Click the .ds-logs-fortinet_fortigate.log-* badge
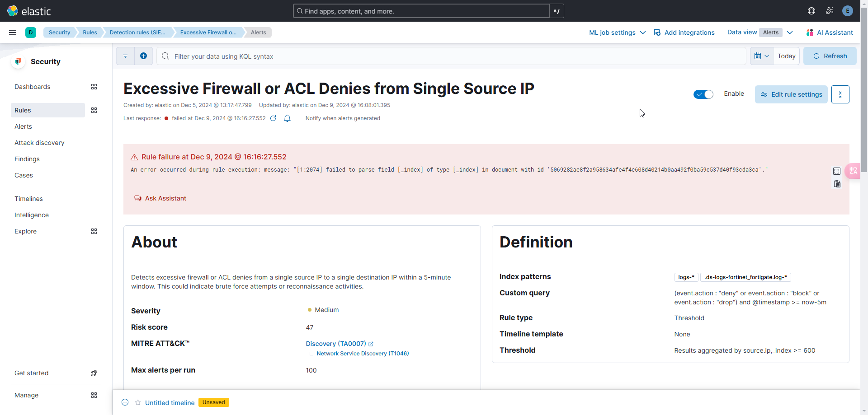 (x=745, y=277)
